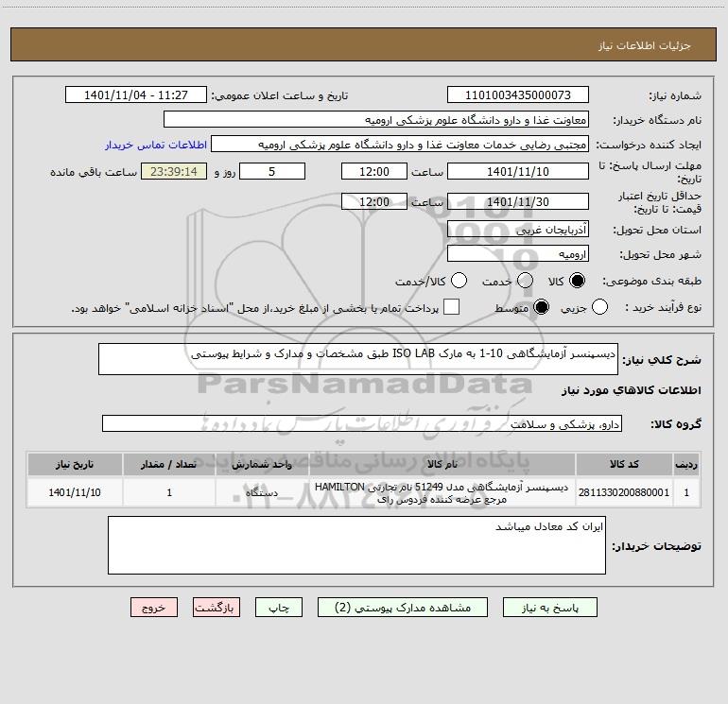The width and height of the screenshot is (728, 704).
Task: Toggle the treasury payment checkbox
Action: pyautogui.click(x=452, y=308)
